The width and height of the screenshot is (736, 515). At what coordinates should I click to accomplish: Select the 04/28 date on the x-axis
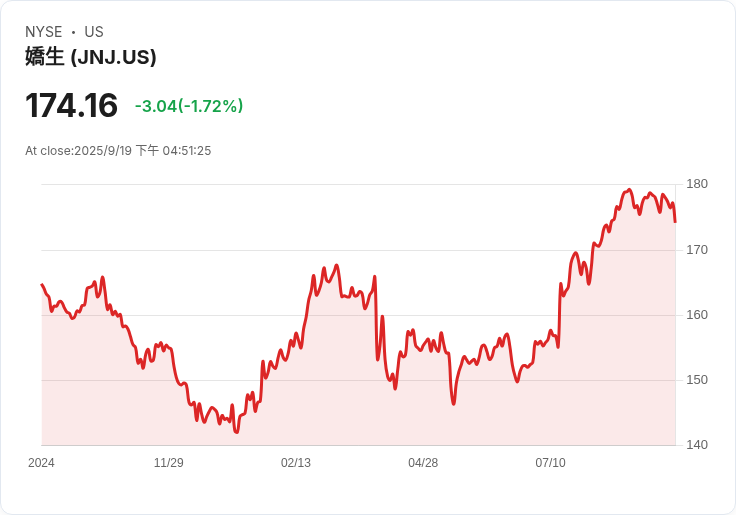423,463
